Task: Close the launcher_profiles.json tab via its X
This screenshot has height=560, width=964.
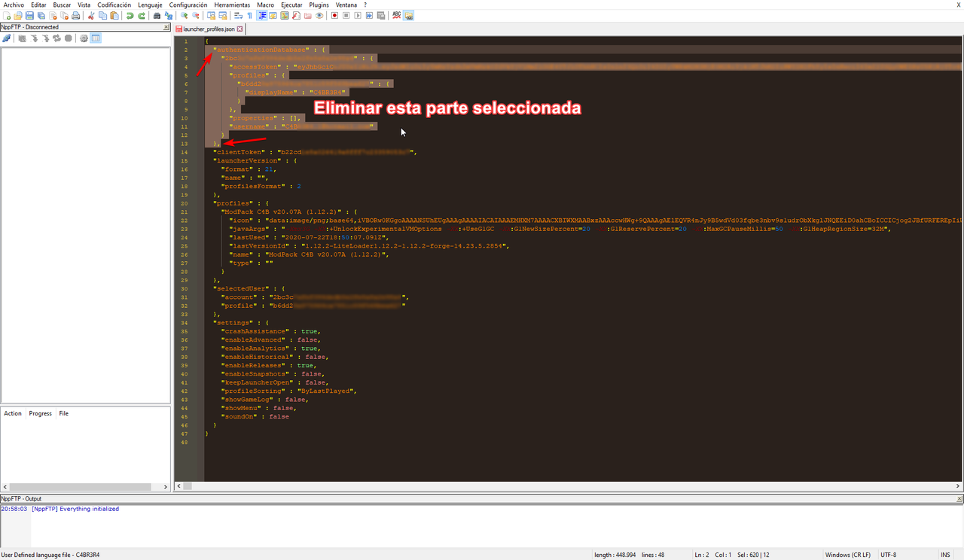Action: (x=240, y=29)
